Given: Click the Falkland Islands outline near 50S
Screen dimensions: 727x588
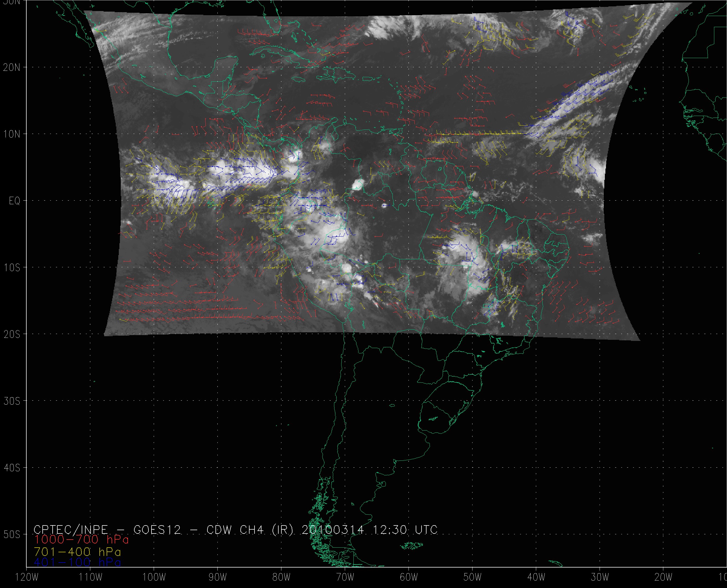Looking at the screenshot, I should (411, 545).
